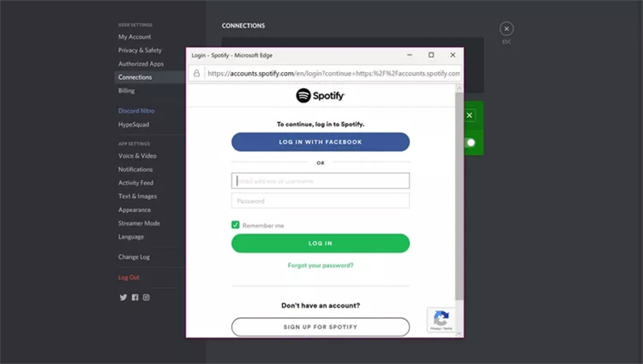
Task: Open Voice & Video settings
Action: 137,156
